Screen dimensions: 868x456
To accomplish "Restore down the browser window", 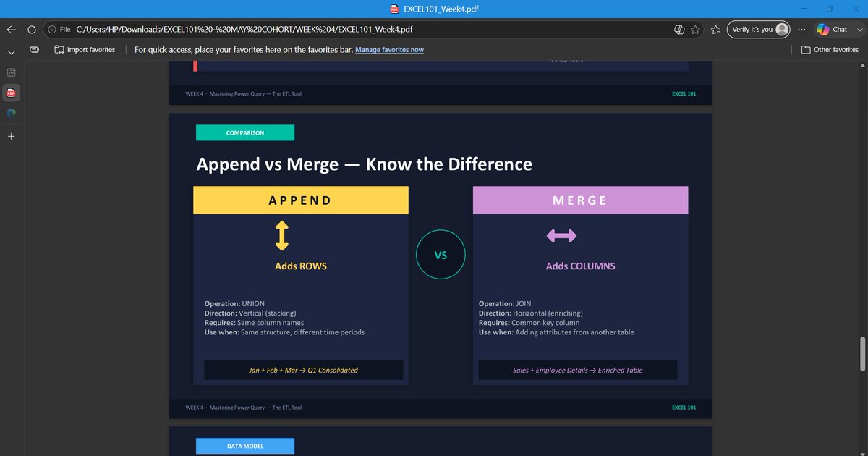I will [829, 9].
